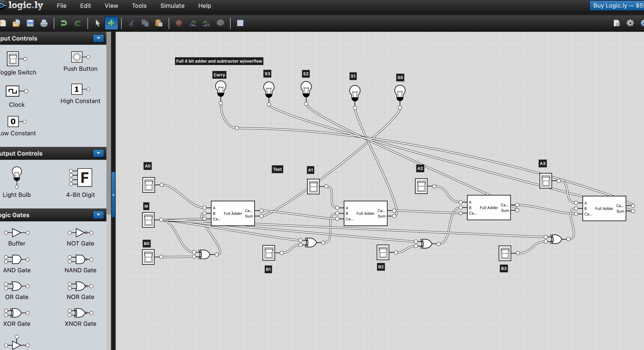Click the Print toolbar icon

pyautogui.click(x=44, y=23)
